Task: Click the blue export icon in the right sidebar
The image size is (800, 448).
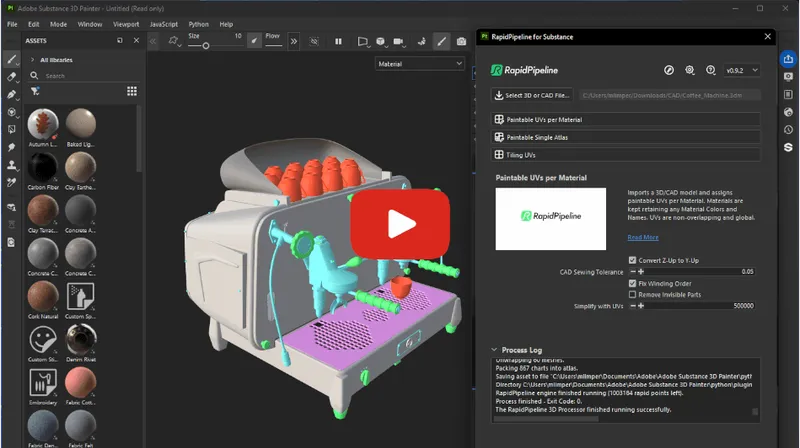Action: click(x=788, y=59)
